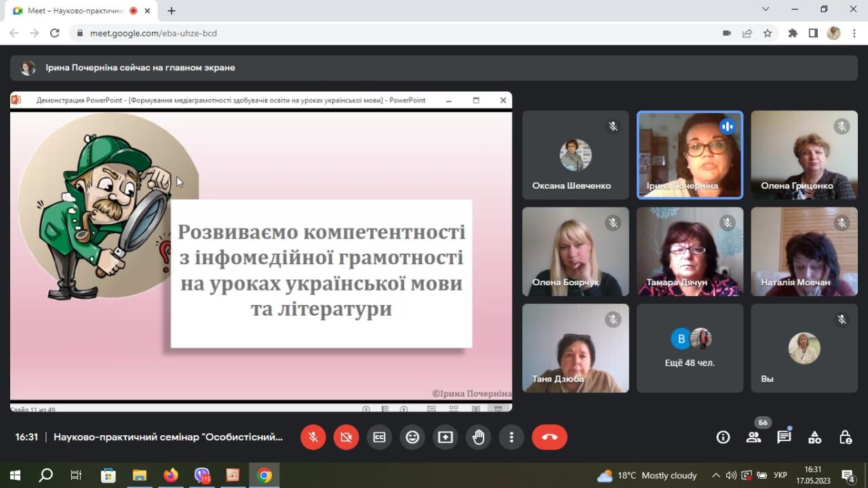Open the in-call chat panel

click(x=785, y=436)
